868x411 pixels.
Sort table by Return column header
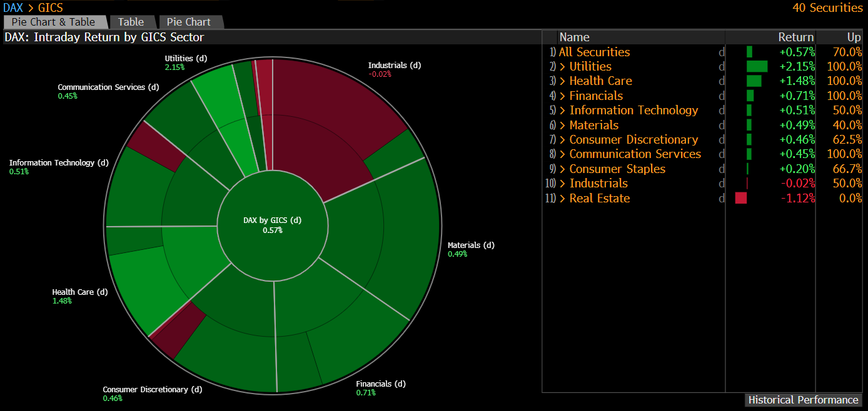(795, 37)
